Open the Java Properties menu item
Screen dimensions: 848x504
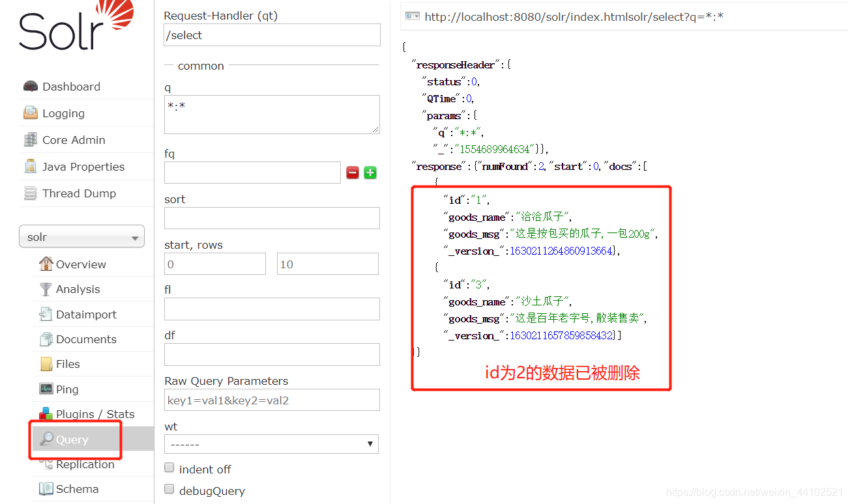(x=83, y=167)
